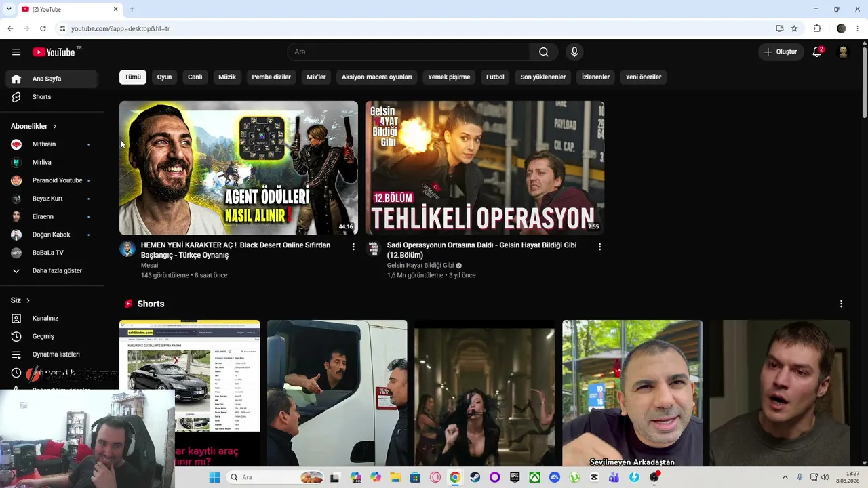This screenshot has height=488, width=868.
Task: Select the Yeni öneriler chip
Action: click(644, 77)
